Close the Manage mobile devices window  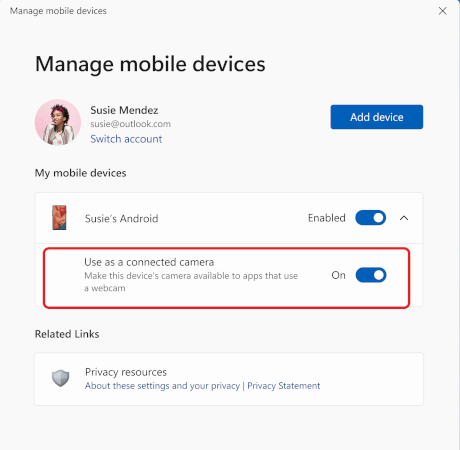point(443,11)
